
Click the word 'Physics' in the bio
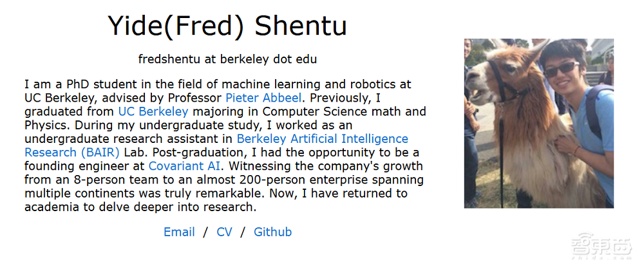(x=45, y=125)
